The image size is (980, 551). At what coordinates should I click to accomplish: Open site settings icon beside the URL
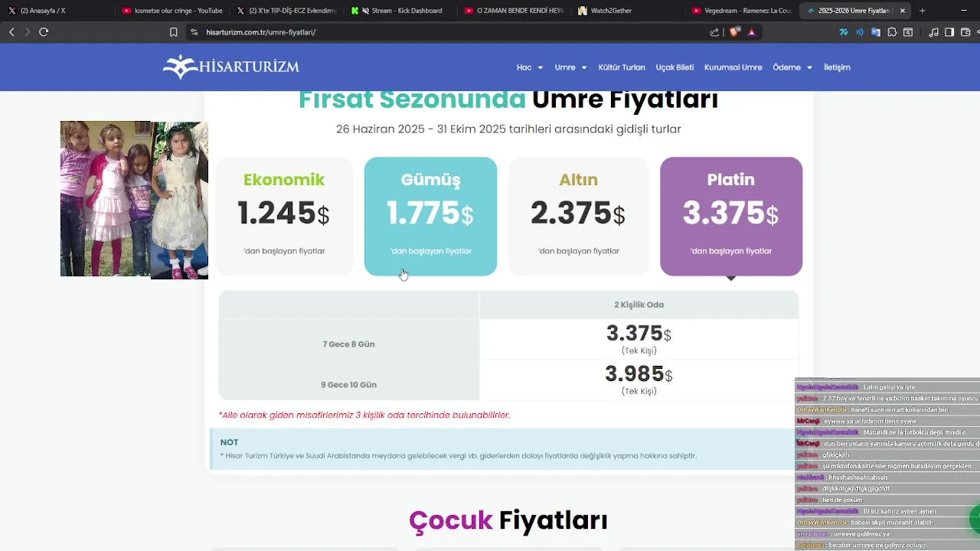click(x=194, y=32)
